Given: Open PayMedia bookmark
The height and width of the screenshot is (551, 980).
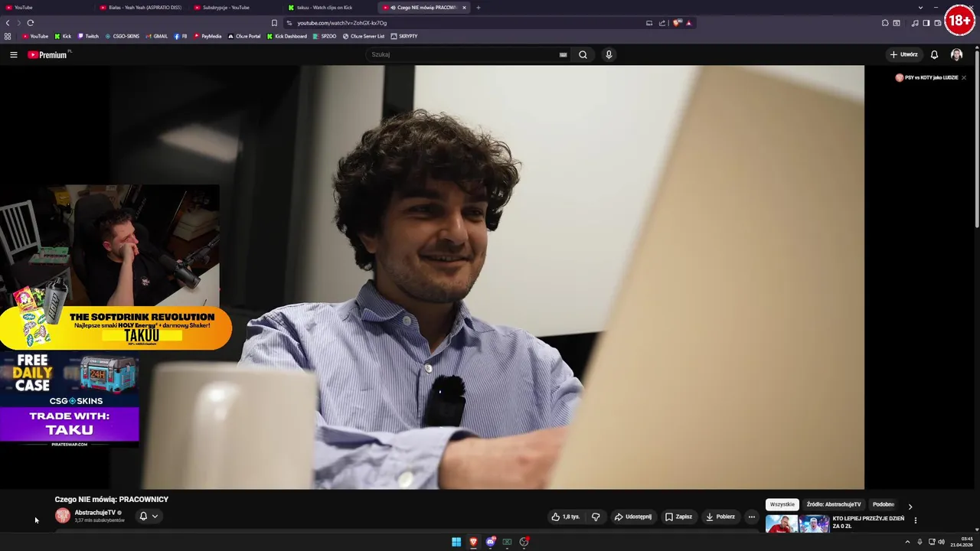Looking at the screenshot, I should [x=207, y=36].
